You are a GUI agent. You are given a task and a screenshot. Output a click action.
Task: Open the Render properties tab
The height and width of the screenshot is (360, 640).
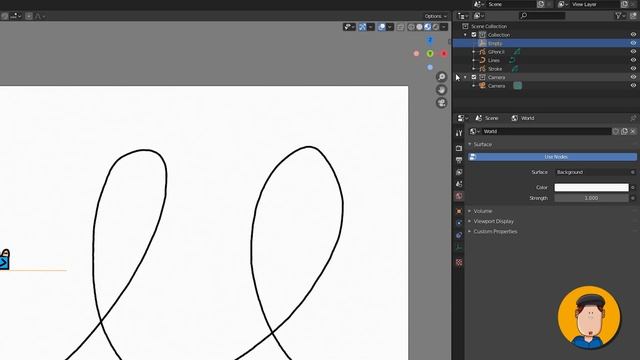(x=459, y=148)
